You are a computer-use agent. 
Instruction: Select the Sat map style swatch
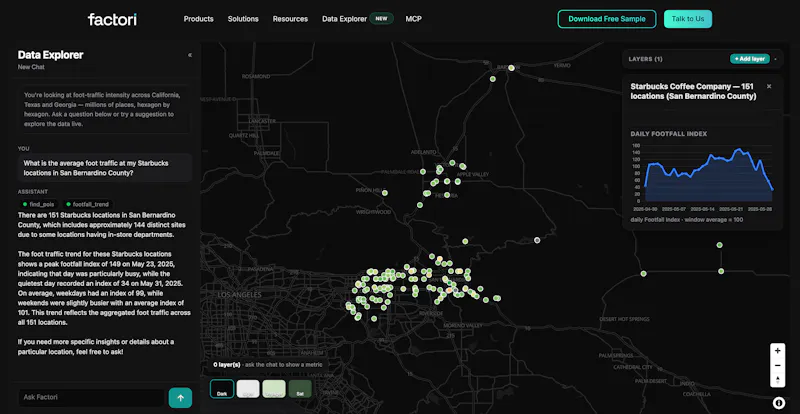[x=300, y=389]
